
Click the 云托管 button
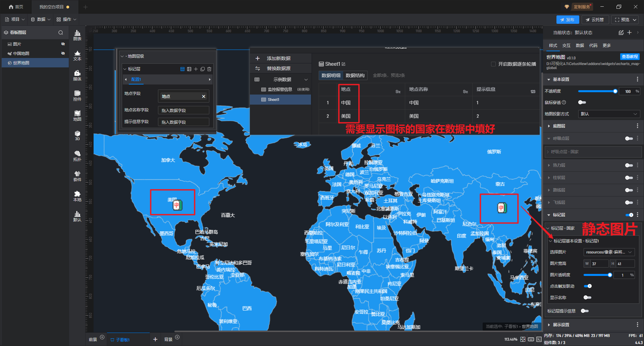click(595, 20)
